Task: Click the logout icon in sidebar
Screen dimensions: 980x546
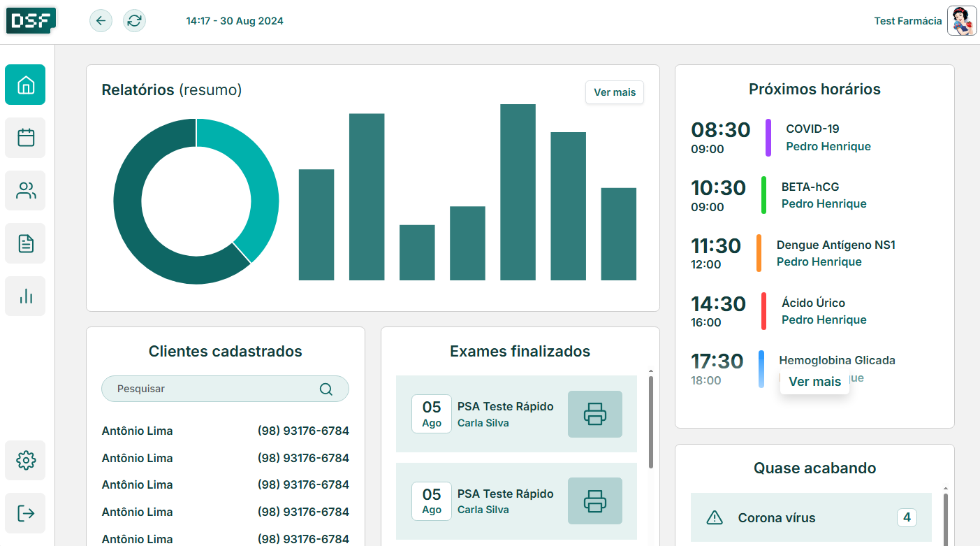Action: pos(25,513)
